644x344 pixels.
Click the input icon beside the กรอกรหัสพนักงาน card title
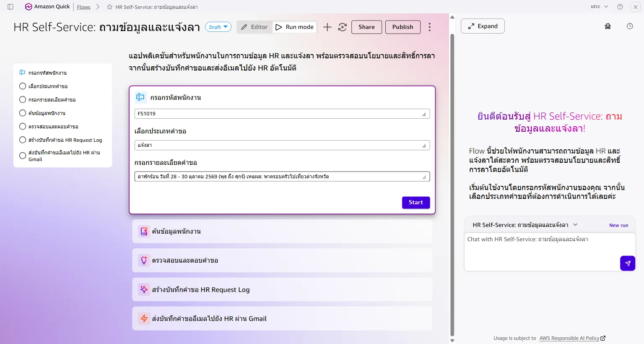pyautogui.click(x=140, y=97)
